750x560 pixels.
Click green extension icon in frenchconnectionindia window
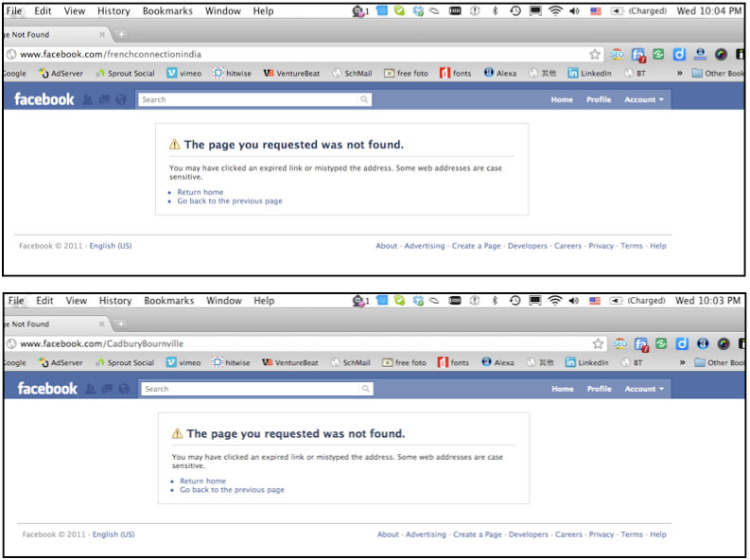[658, 55]
